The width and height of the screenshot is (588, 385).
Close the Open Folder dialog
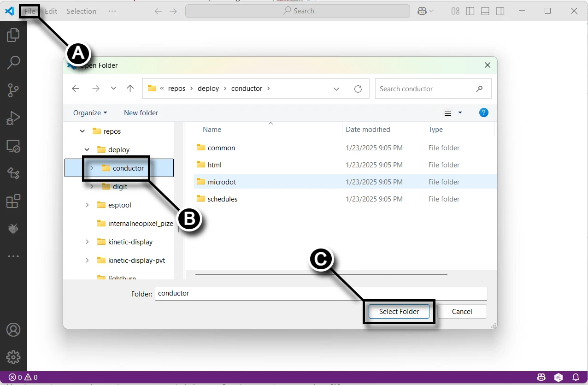487,65
